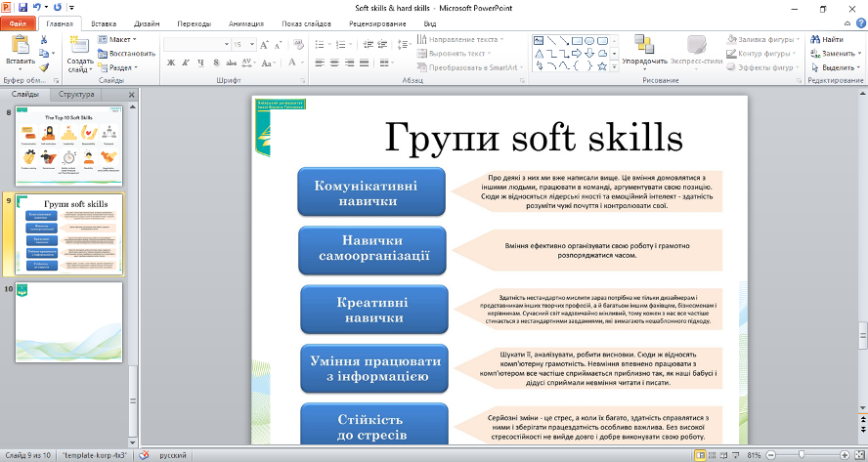This screenshot has height=462, width=868.
Task: Click the Файл button
Action: click(x=20, y=21)
